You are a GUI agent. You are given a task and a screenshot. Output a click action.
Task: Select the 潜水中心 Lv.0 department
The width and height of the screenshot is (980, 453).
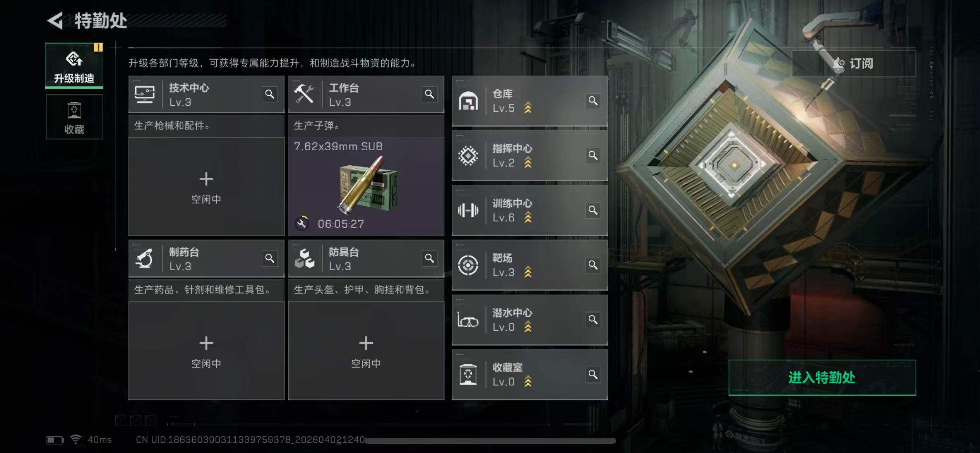(x=529, y=320)
